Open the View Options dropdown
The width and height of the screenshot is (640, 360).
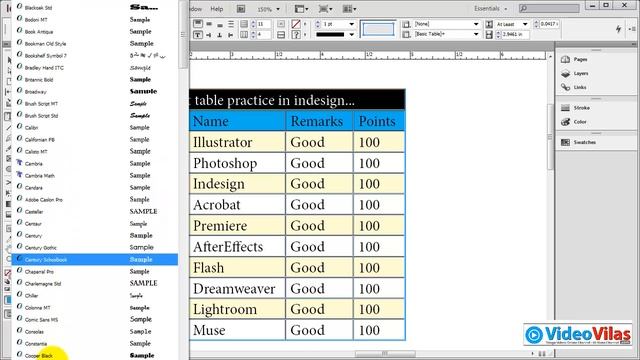click(x=302, y=9)
